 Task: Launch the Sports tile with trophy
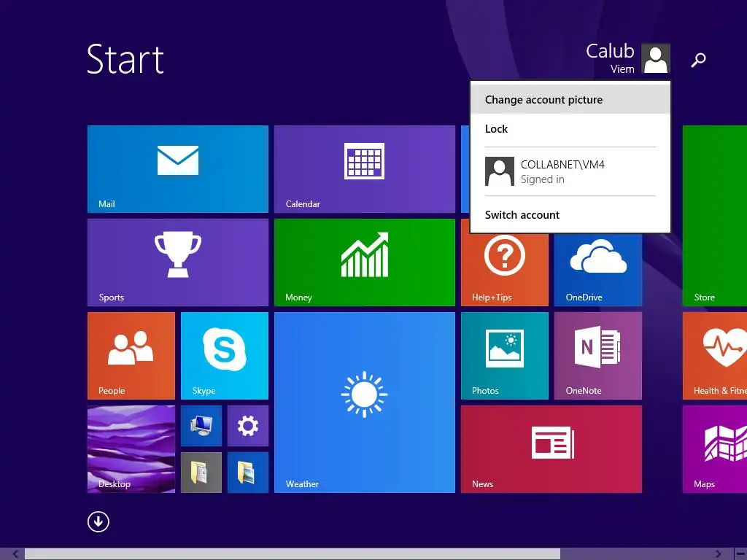[x=178, y=262]
